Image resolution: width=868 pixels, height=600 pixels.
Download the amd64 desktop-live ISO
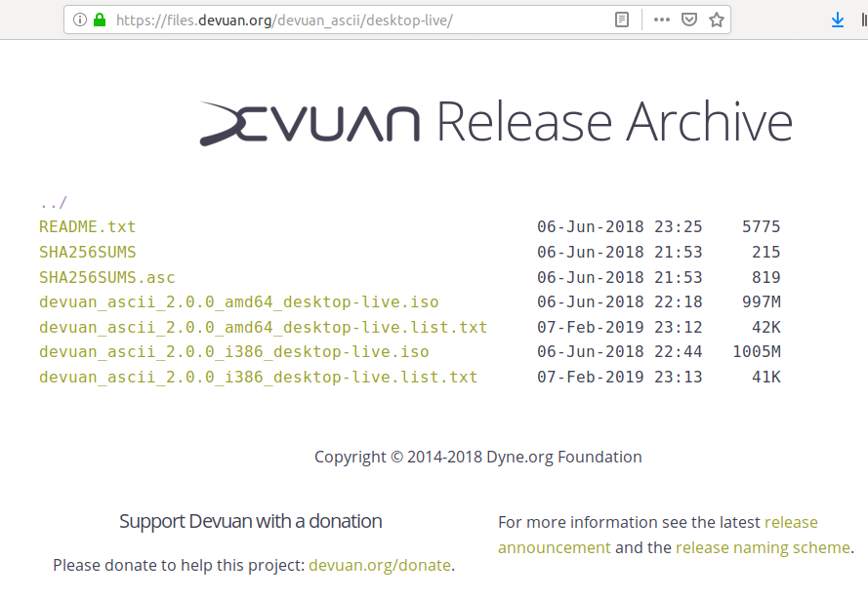click(x=238, y=301)
